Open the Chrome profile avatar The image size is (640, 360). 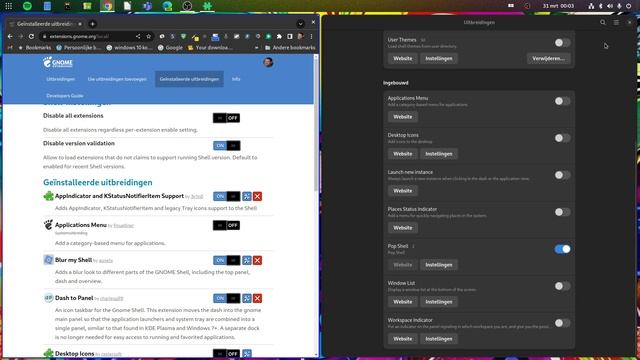(301, 36)
